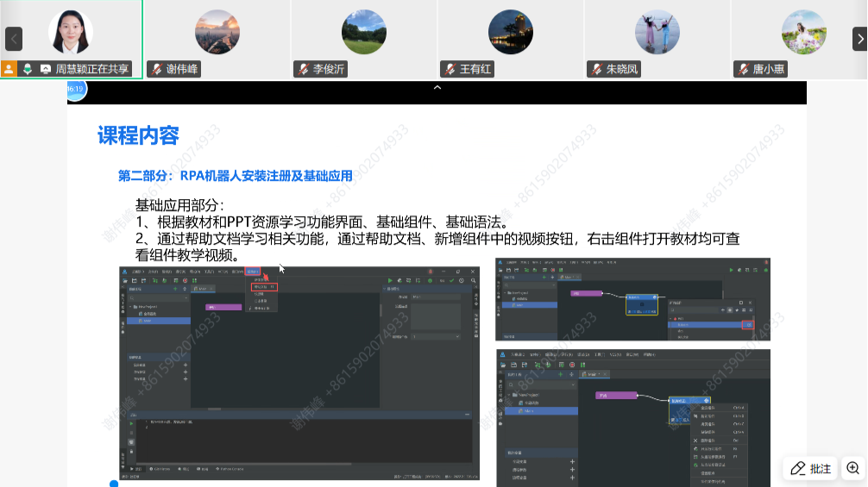Viewport: 868px width, 487px height.
Task: Click the 批注 annotate button
Action: click(810, 468)
